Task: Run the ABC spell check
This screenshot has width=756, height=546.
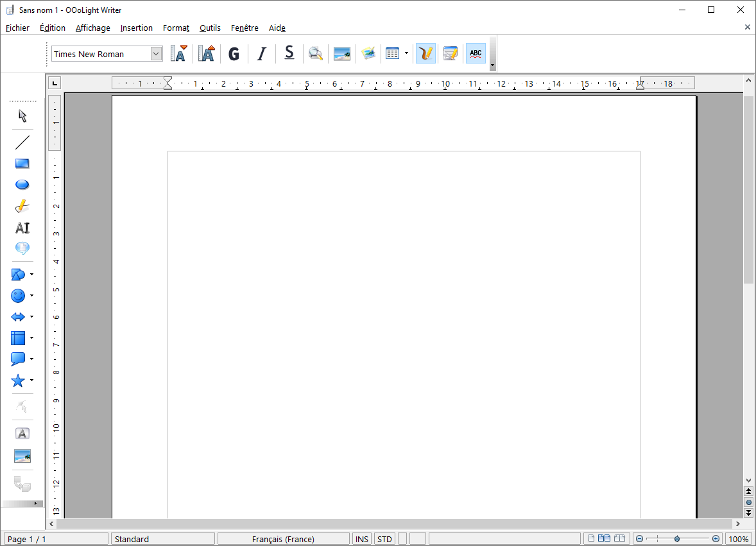Action: 476,53
